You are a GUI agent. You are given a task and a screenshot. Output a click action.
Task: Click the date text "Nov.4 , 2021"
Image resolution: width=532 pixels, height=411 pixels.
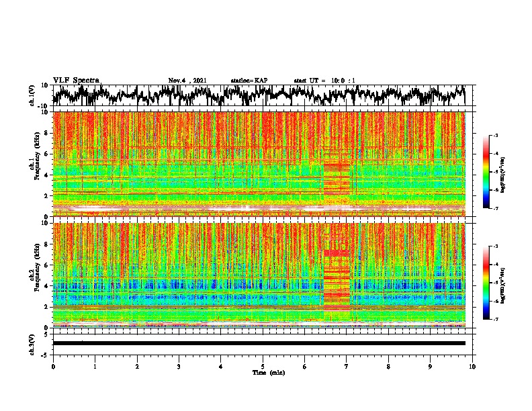(187, 81)
